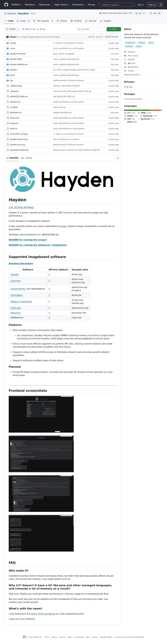Open commit 'feat!: gorilla changeset'
The image size is (167, 644).
click(x=64, y=54)
